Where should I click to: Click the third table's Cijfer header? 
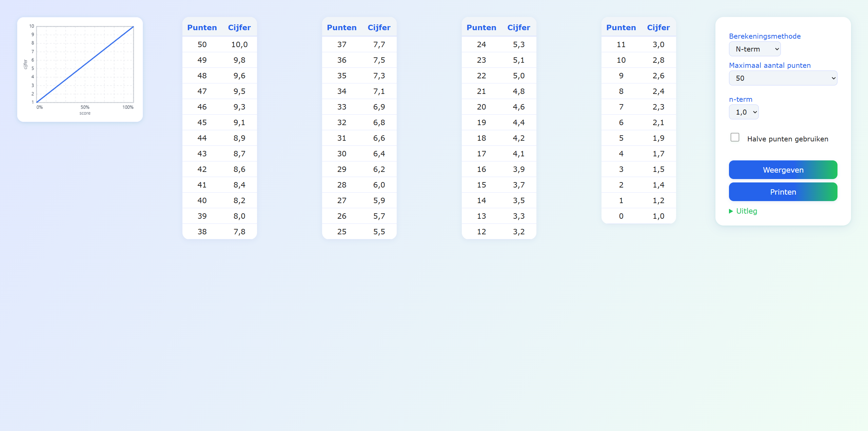[518, 27]
